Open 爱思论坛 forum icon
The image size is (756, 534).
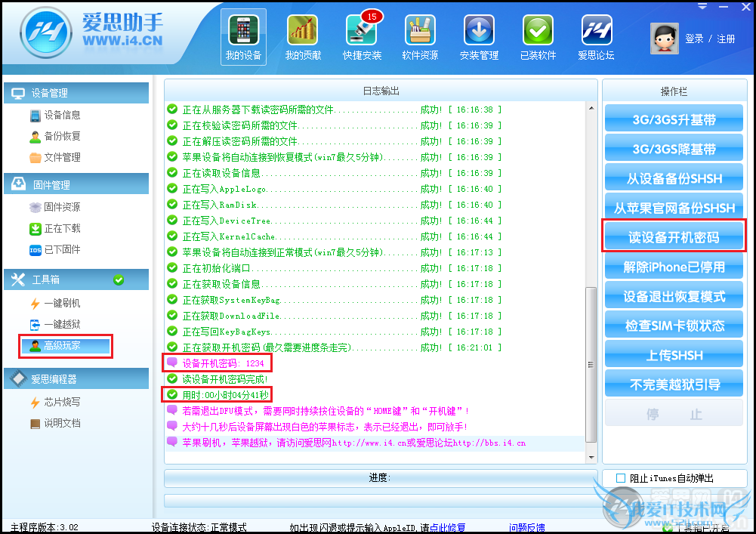tap(597, 37)
